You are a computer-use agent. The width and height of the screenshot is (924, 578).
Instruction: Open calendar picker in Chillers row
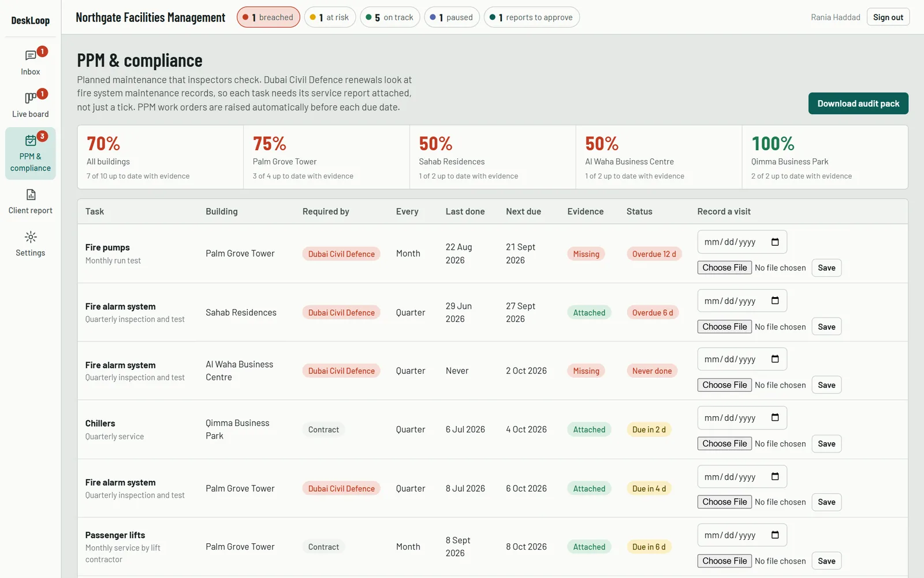point(775,417)
